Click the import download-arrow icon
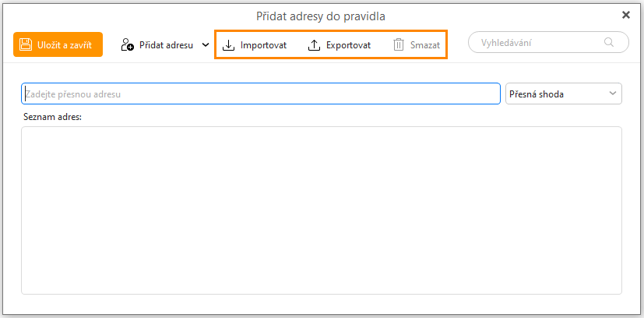This screenshot has height=318, width=644. point(228,45)
